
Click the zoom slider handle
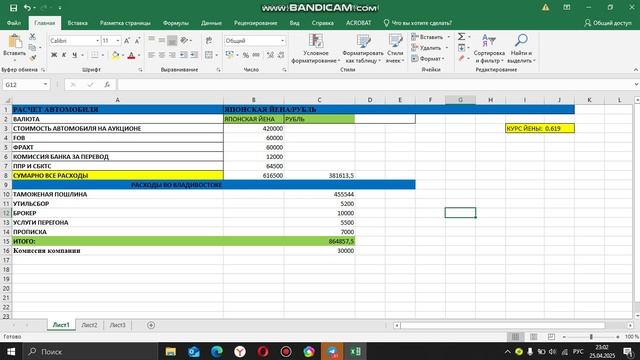(591, 337)
